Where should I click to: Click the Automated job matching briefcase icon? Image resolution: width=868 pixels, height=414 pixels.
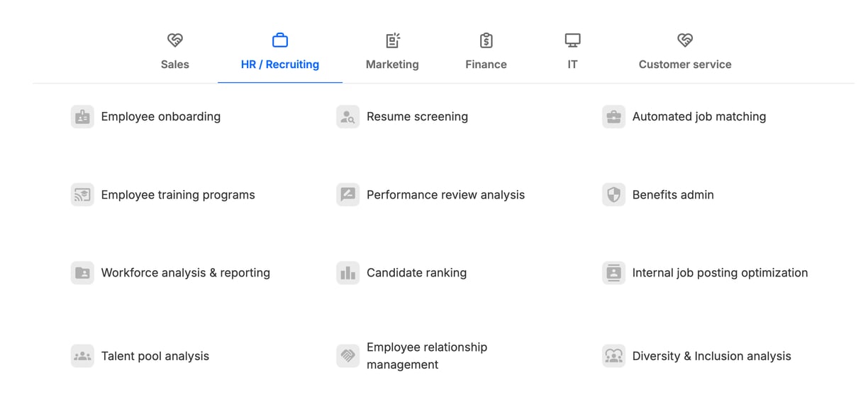(x=613, y=117)
